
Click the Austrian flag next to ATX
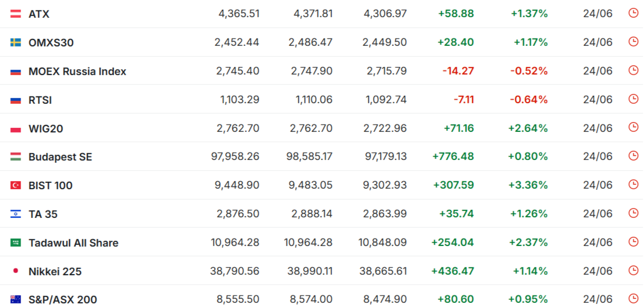pyautogui.click(x=15, y=14)
